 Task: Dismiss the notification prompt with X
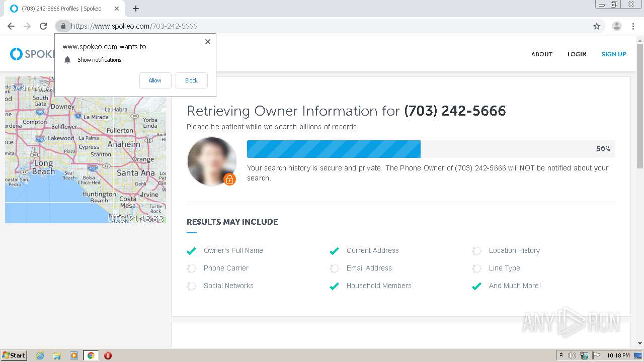click(x=208, y=42)
